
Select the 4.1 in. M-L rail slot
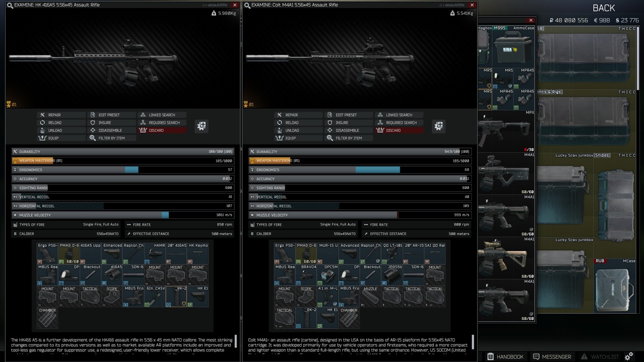[x=328, y=296]
